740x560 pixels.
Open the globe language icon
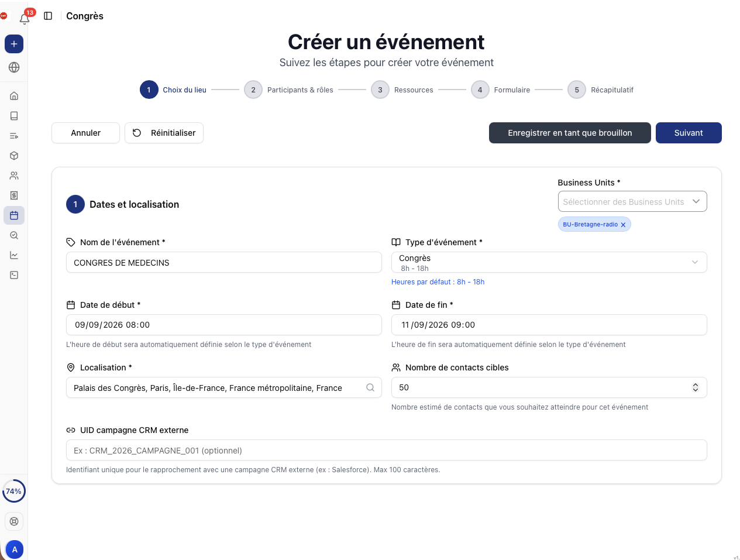tap(14, 67)
